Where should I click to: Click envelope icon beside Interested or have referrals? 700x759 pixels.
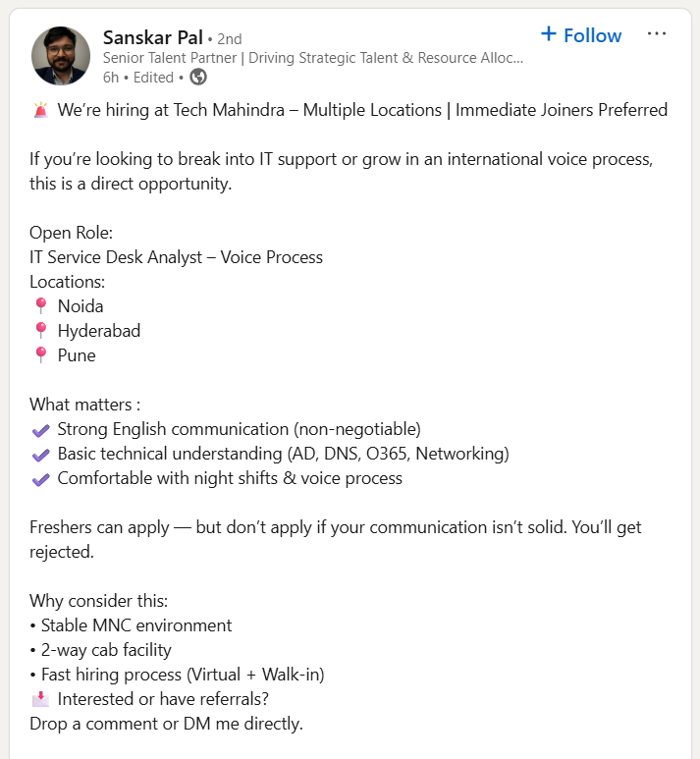(40, 699)
